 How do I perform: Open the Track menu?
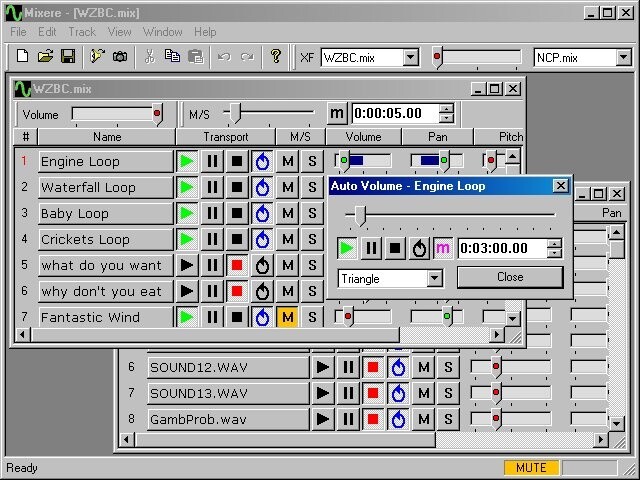[x=82, y=32]
